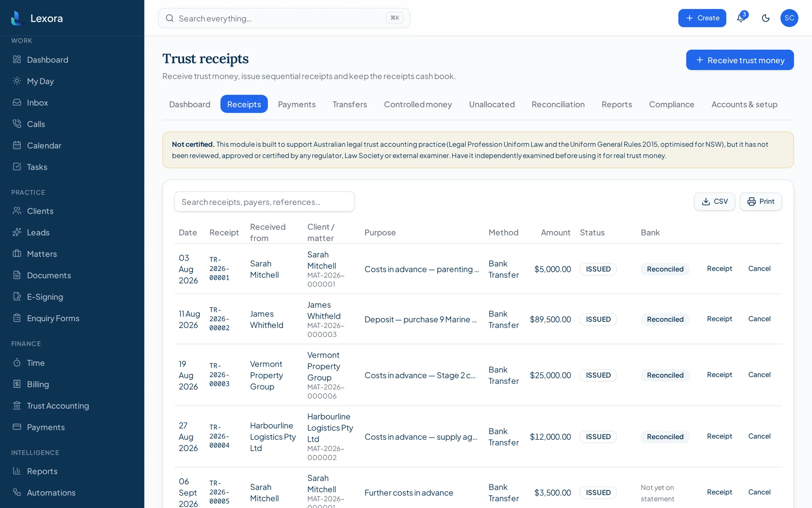Switch to the Reconciliation tab
Image resolution: width=812 pixels, height=508 pixels.
click(x=558, y=104)
